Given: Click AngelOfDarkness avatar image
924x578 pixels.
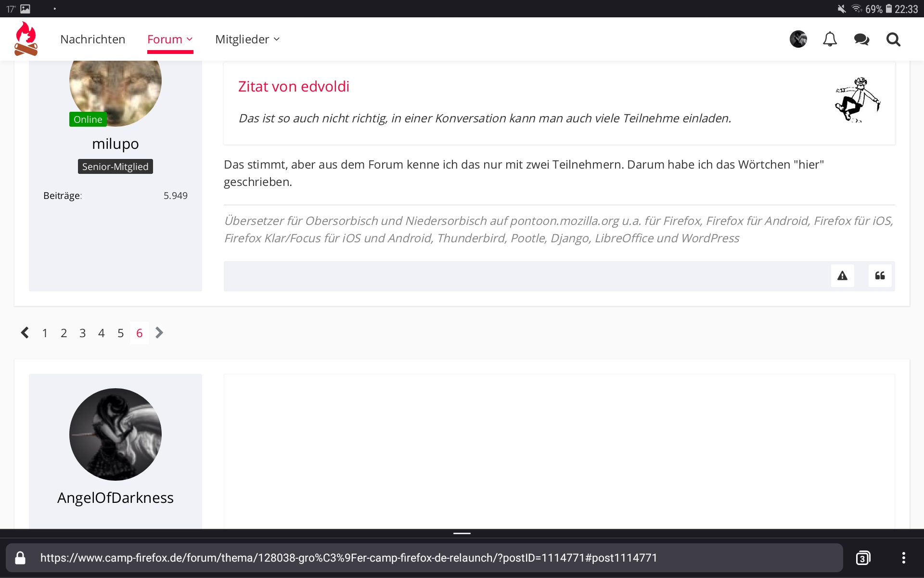Looking at the screenshot, I should [x=115, y=434].
